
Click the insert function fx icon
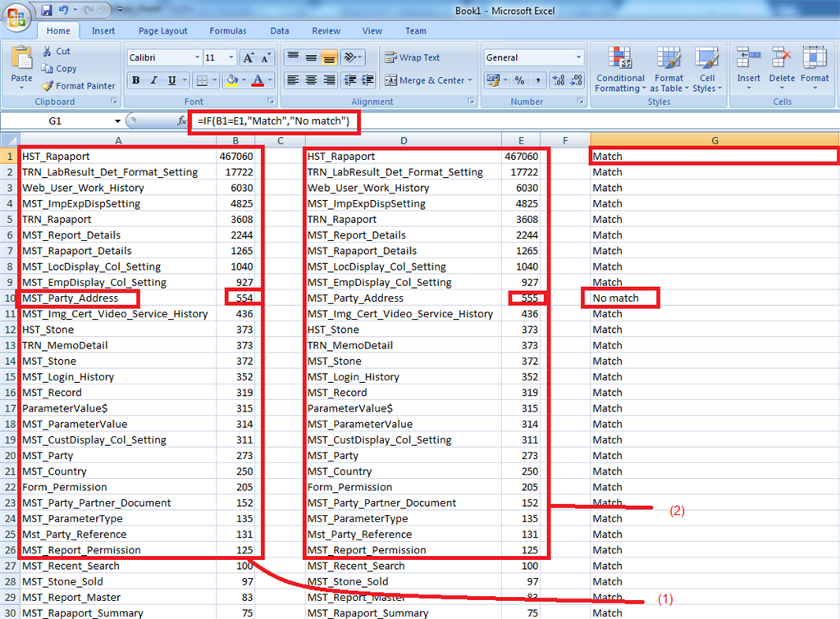click(181, 121)
